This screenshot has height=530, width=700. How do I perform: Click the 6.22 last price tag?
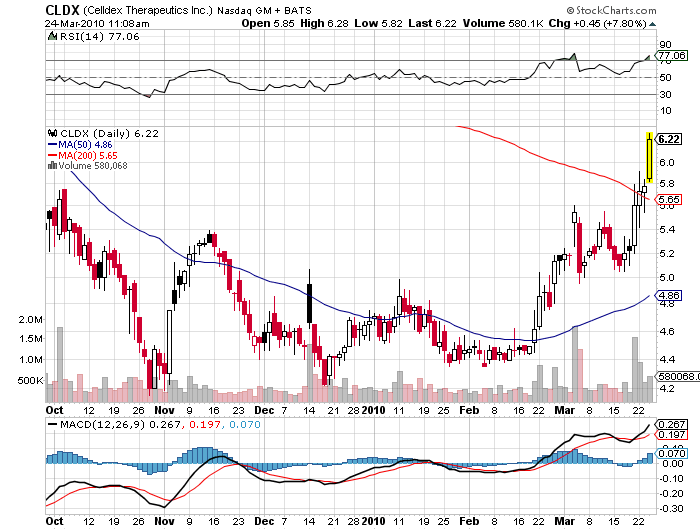(x=669, y=140)
